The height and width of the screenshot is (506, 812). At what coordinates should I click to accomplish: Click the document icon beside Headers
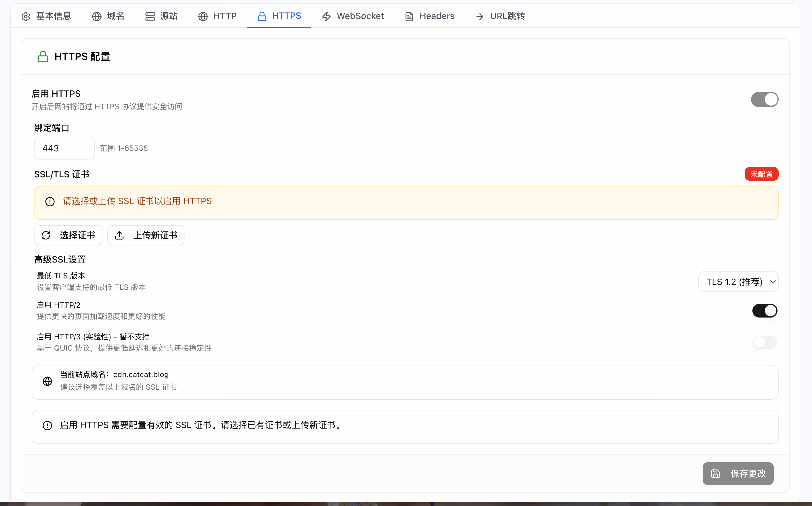[409, 16]
